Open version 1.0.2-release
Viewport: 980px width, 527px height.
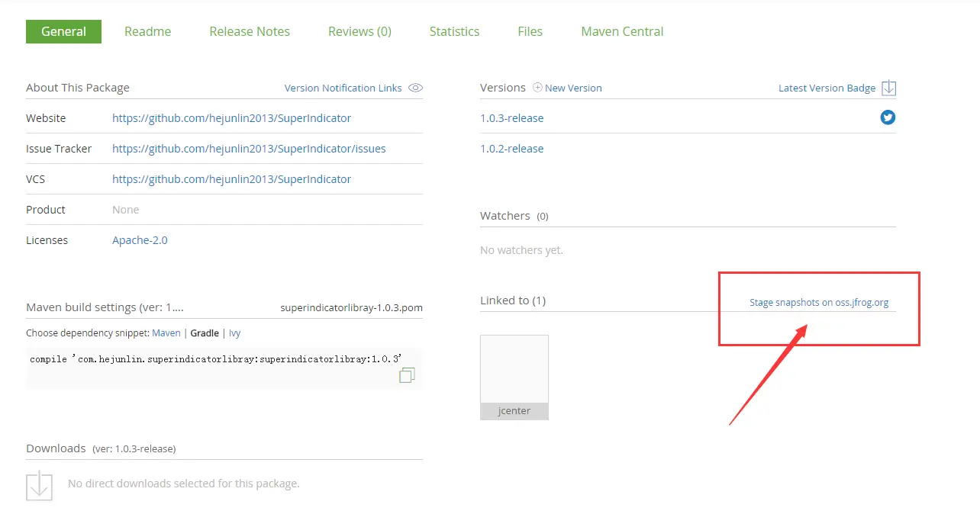(512, 149)
